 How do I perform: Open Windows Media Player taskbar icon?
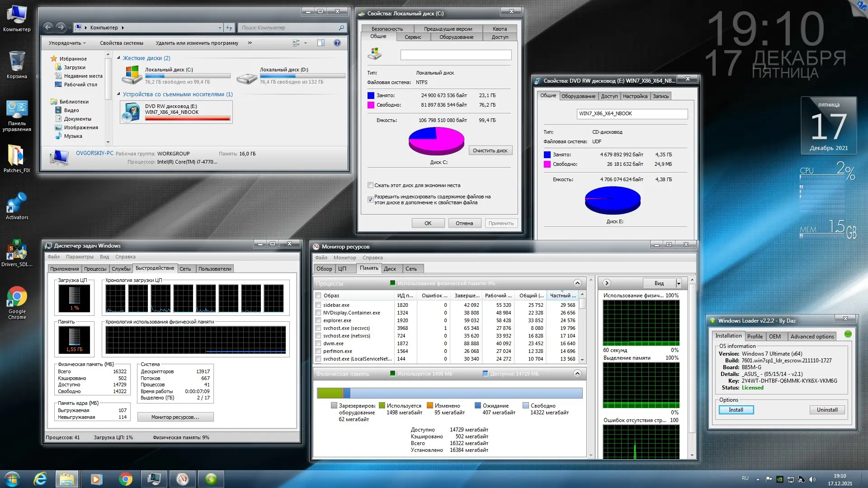coord(96,479)
